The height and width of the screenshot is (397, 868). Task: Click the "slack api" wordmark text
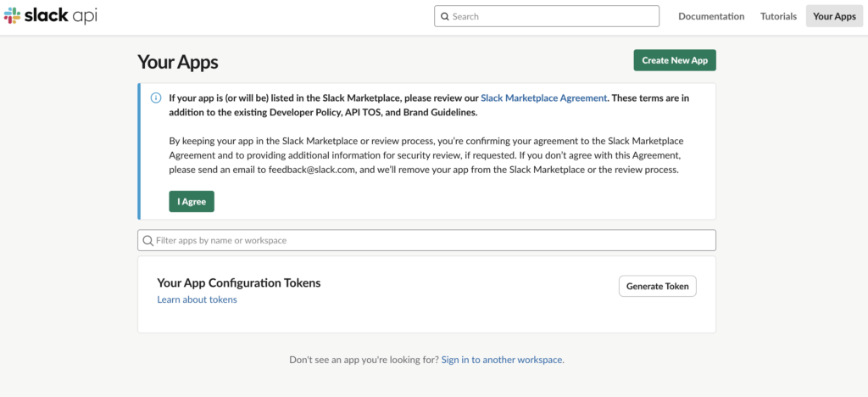click(61, 15)
